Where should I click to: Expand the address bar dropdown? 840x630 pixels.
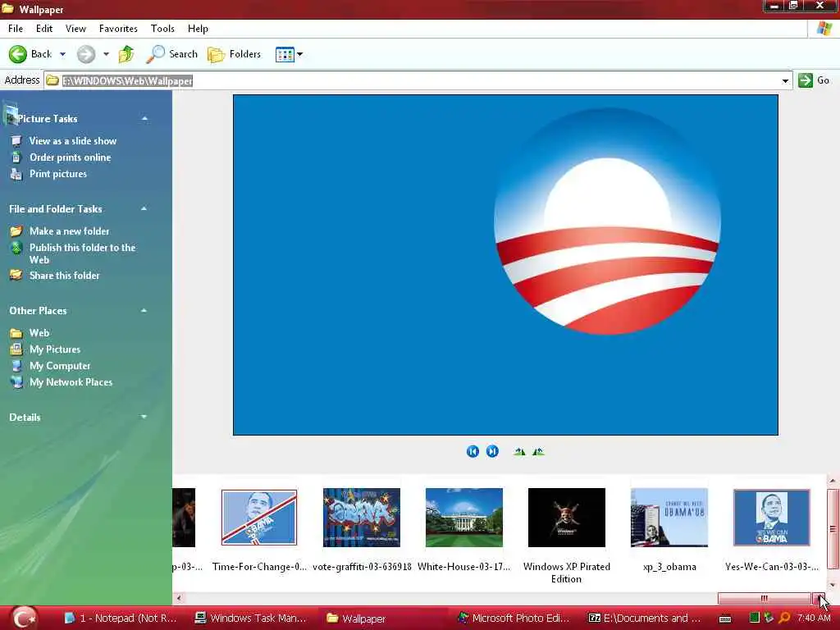pyautogui.click(x=785, y=81)
